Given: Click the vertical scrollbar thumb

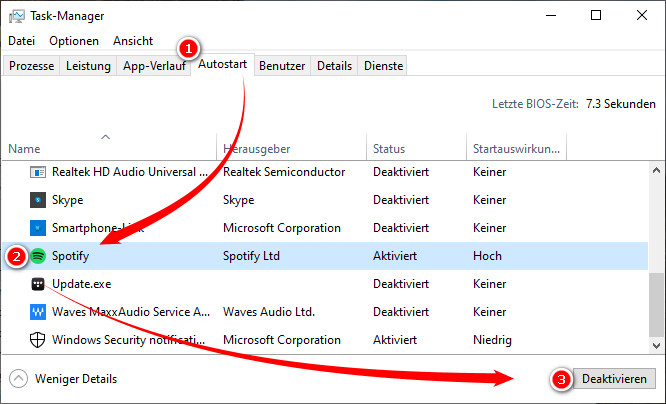Looking at the screenshot, I should click(656, 304).
